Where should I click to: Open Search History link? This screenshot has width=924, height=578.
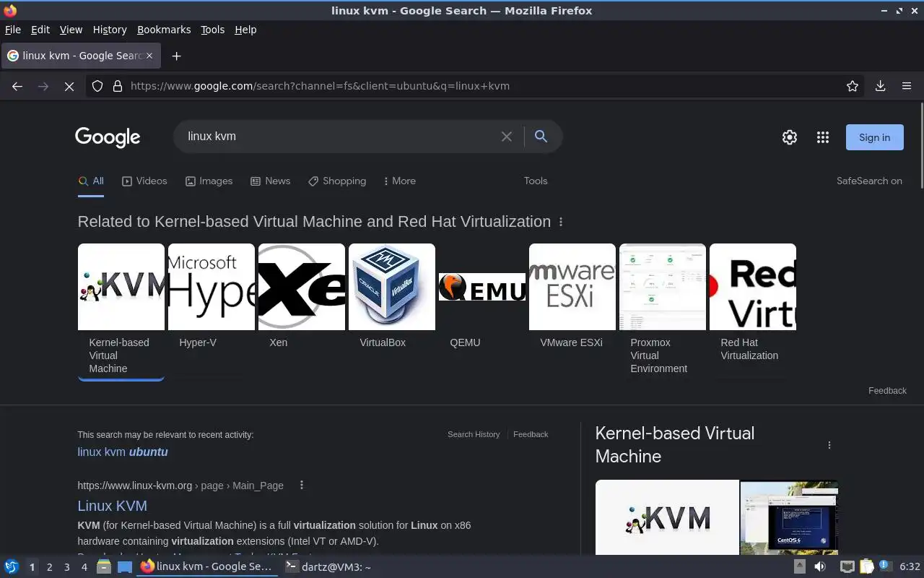point(474,434)
